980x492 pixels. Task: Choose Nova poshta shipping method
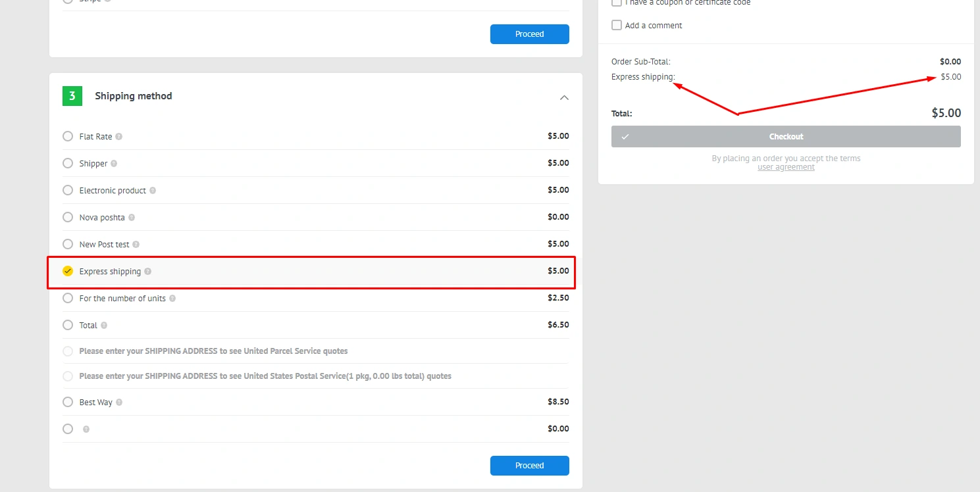(x=68, y=217)
